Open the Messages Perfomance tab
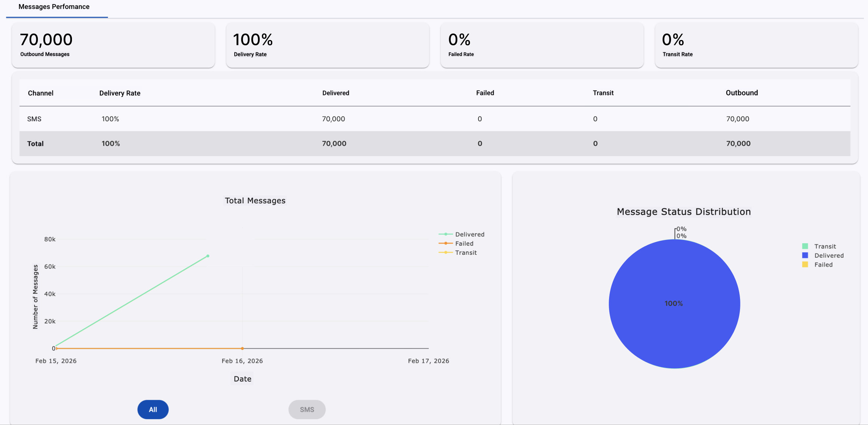The width and height of the screenshot is (868, 425). tap(54, 7)
